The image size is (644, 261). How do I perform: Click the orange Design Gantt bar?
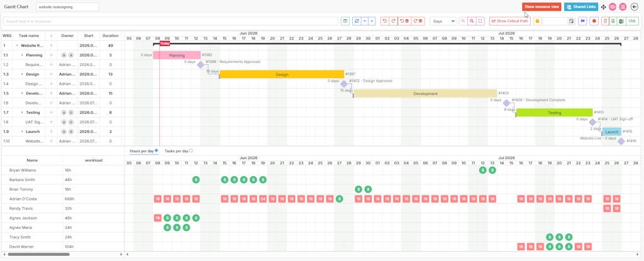pos(282,74)
